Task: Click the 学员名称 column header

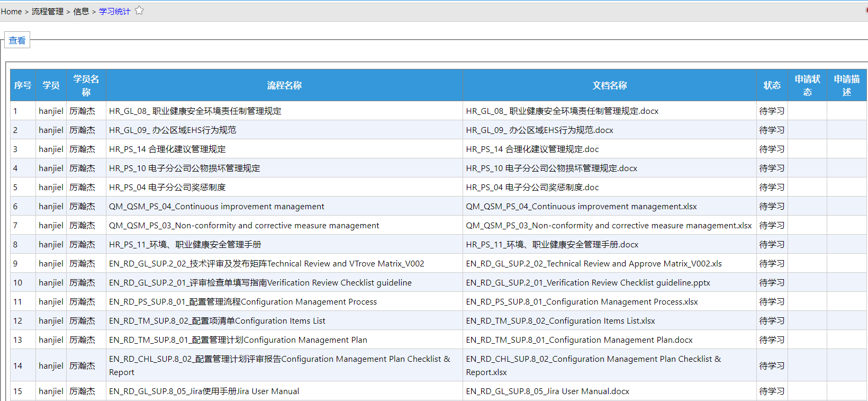Action: pos(86,85)
